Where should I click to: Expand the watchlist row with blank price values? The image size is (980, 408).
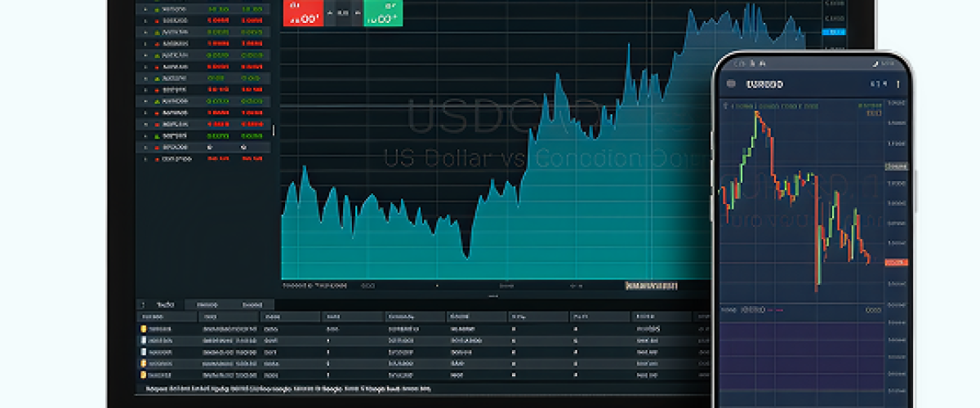[x=145, y=148]
